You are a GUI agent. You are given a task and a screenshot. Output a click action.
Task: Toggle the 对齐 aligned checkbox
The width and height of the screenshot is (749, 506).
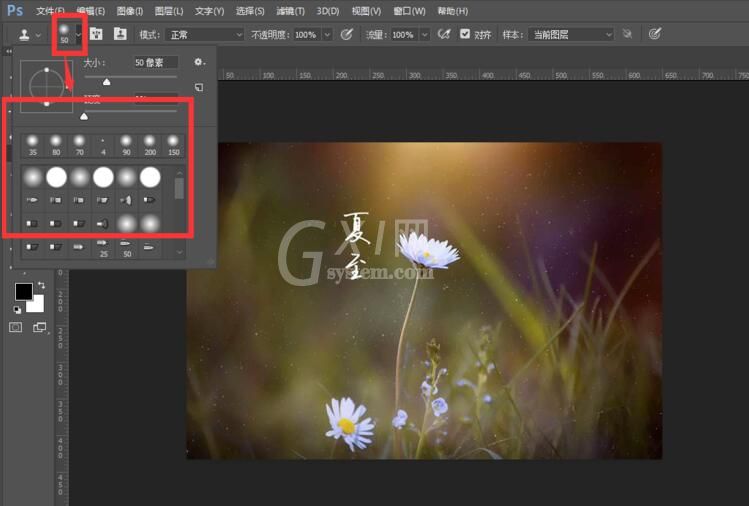pos(465,34)
